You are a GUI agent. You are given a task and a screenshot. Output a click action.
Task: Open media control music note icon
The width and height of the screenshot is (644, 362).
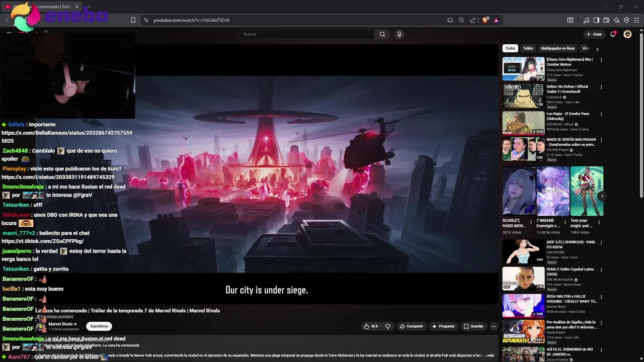(586, 20)
